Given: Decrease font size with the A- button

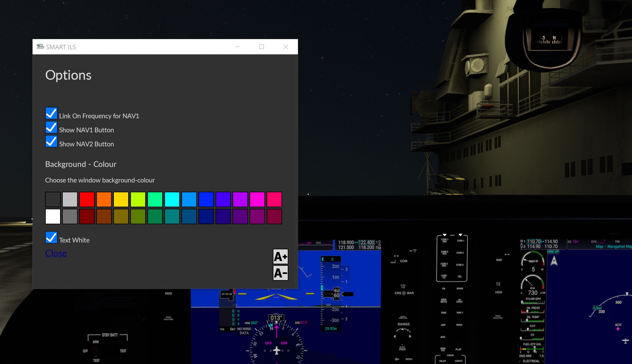Looking at the screenshot, I should pyautogui.click(x=280, y=273).
